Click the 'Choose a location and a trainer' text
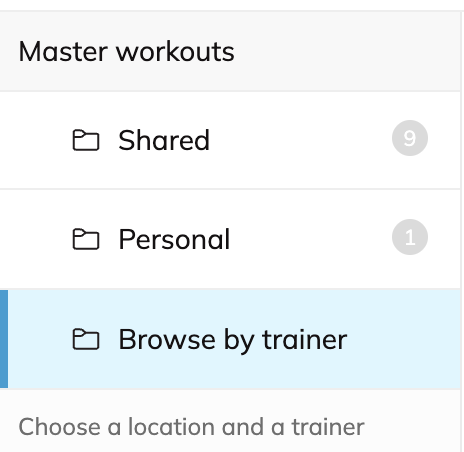This screenshot has height=452, width=464. [191, 427]
